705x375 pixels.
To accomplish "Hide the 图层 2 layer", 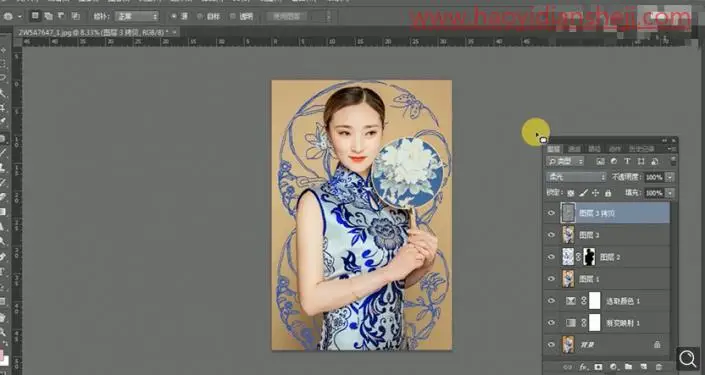I will [x=551, y=257].
